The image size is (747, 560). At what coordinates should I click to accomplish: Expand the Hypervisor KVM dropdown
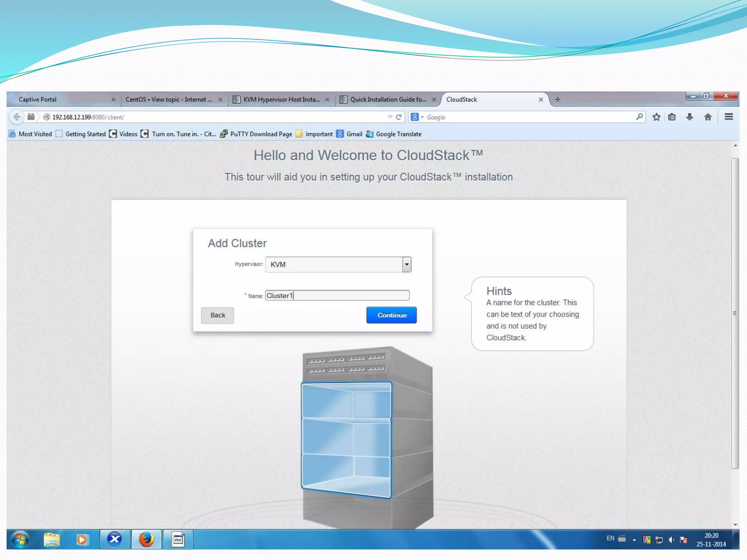[x=406, y=265]
